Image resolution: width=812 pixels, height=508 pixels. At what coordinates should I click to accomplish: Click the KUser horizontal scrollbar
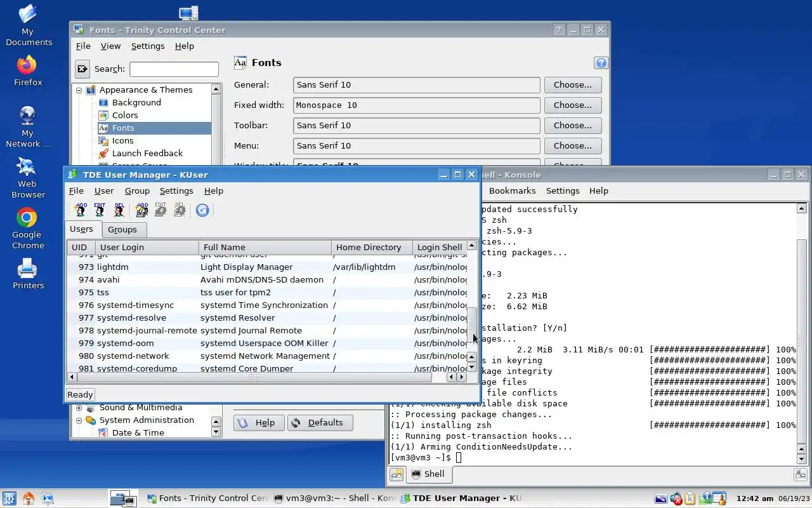(254, 377)
